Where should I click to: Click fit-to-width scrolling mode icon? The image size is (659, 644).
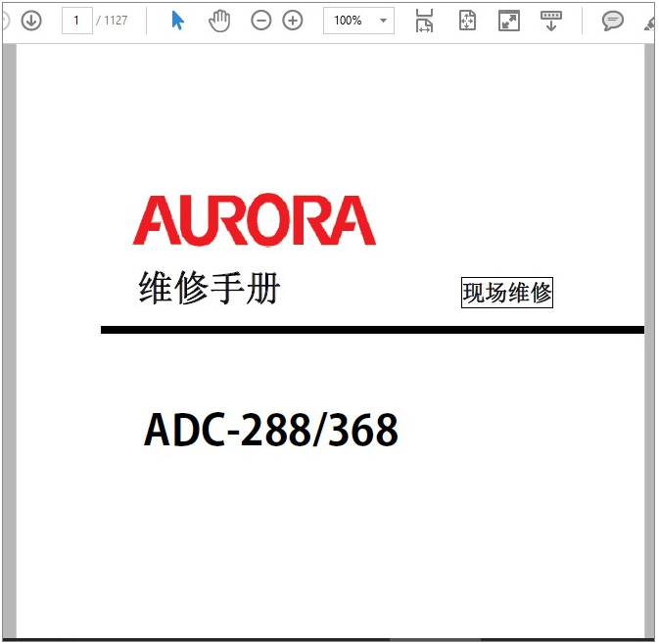tap(424, 21)
